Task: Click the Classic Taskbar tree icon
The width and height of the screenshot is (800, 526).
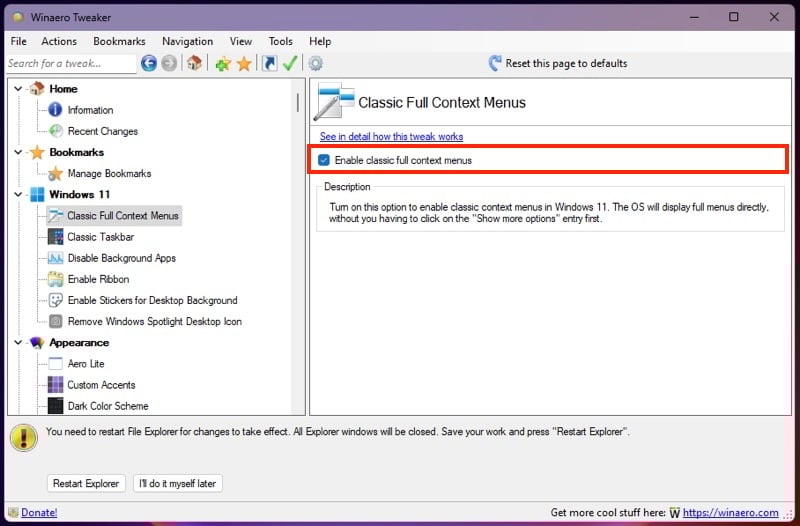Action: click(55, 237)
